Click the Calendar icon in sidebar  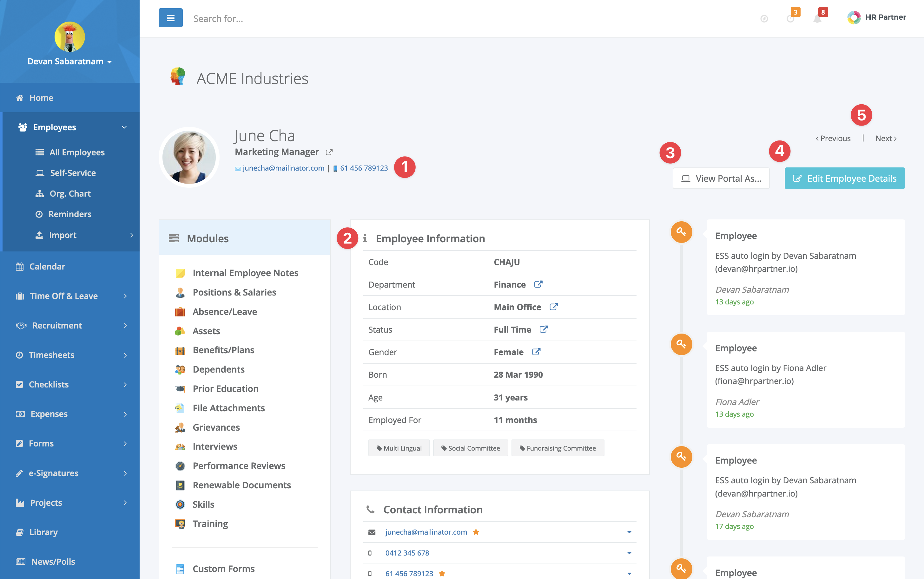[20, 267]
